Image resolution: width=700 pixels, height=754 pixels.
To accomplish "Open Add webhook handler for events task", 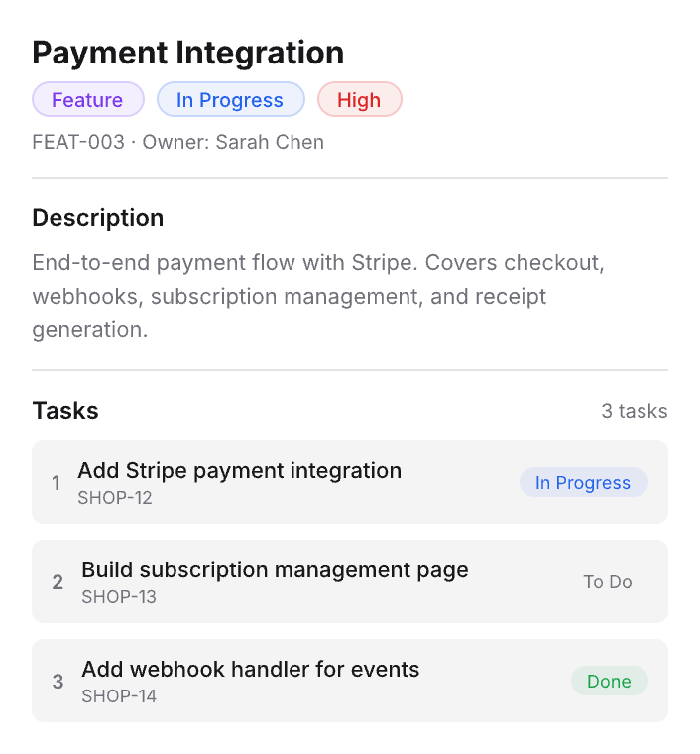I will click(x=250, y=670).
